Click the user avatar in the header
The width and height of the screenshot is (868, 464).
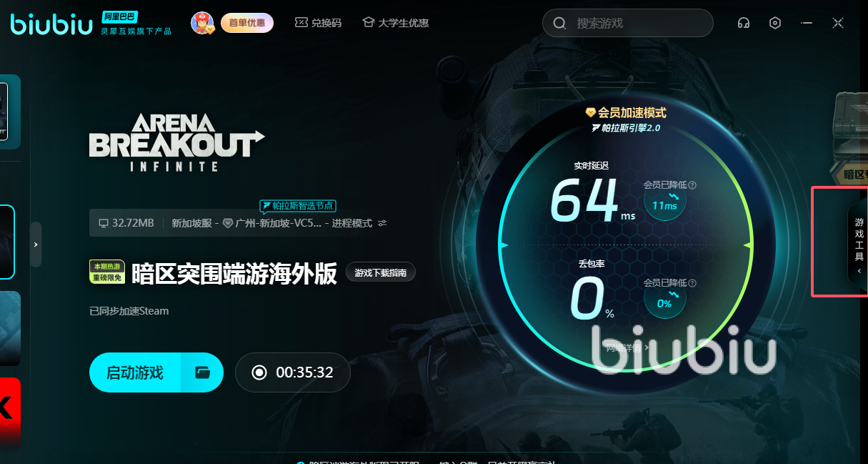click(x=202, y=23)
